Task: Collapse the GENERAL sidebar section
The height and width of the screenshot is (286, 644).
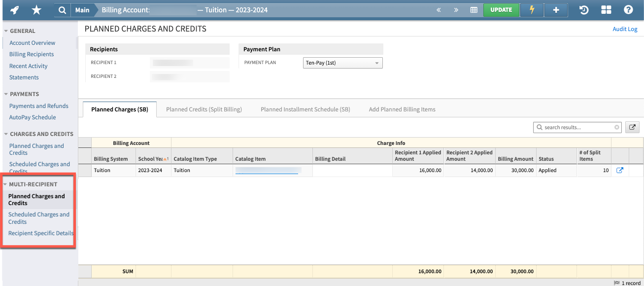Action: click(x=6, y=31)
